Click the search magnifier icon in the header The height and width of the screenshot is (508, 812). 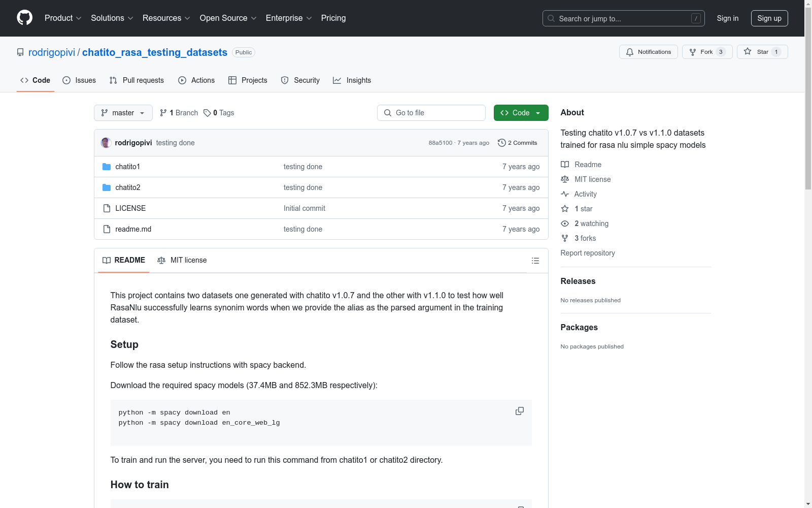pyautogui.click(x=551, y=18)
